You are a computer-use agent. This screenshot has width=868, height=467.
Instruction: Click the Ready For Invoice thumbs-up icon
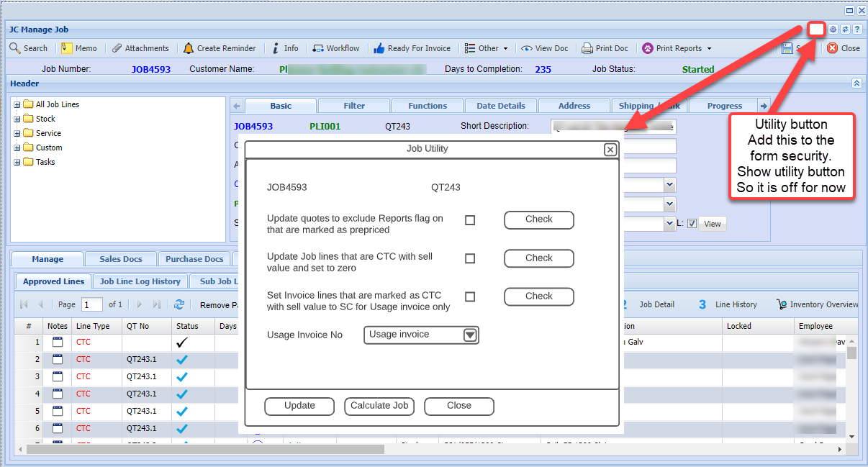(x=379, y=48)
